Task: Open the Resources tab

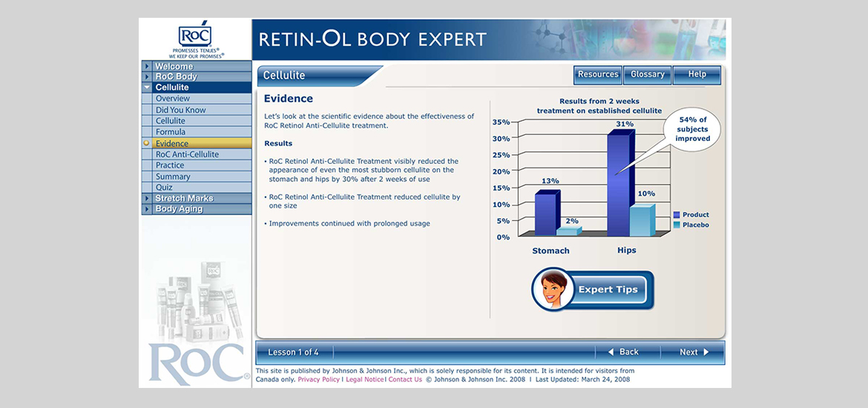Action: [x=598, y=74]
